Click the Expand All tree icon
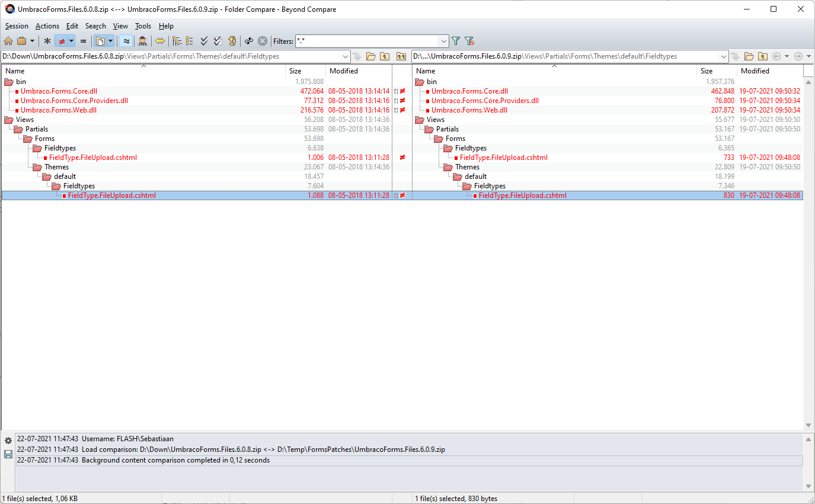This screenshot has width=815, height=504. coord(177,41)
